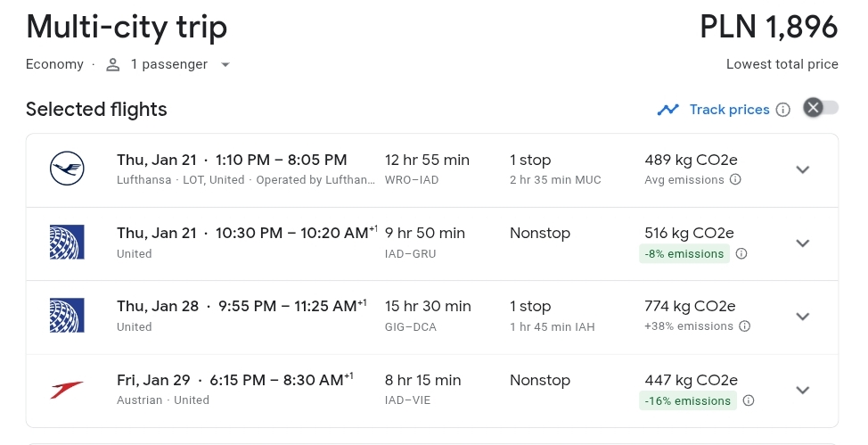Click the 489 kg CO2e value
Screen dimensions: 868x445
coord(691,161)
